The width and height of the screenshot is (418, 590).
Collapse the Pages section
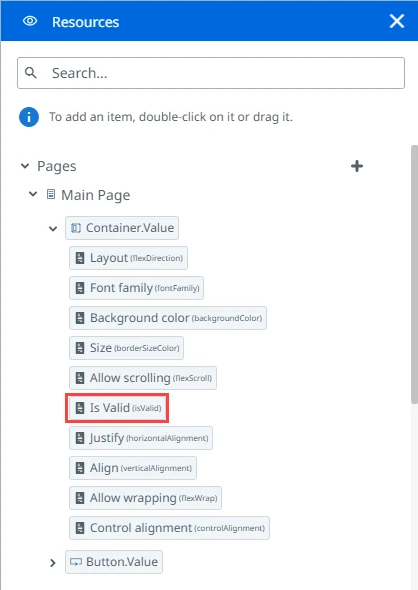click(x=25, y=166)
